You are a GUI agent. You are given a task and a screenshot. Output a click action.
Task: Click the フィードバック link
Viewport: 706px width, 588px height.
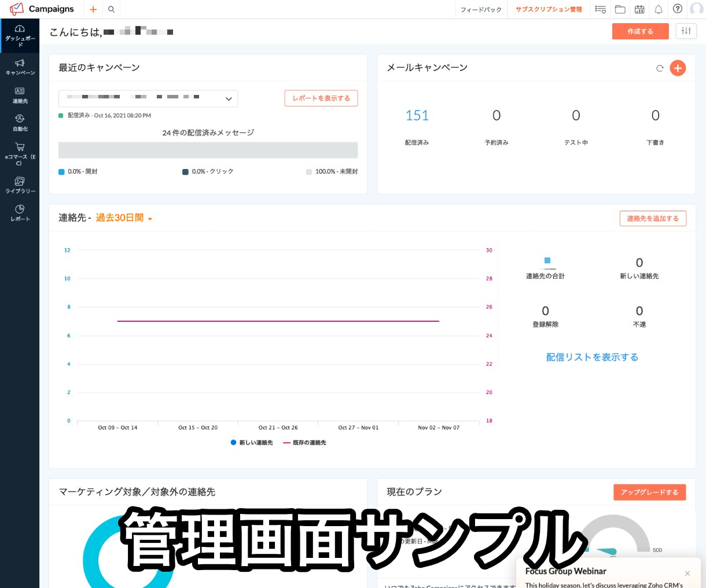[481, 9]
